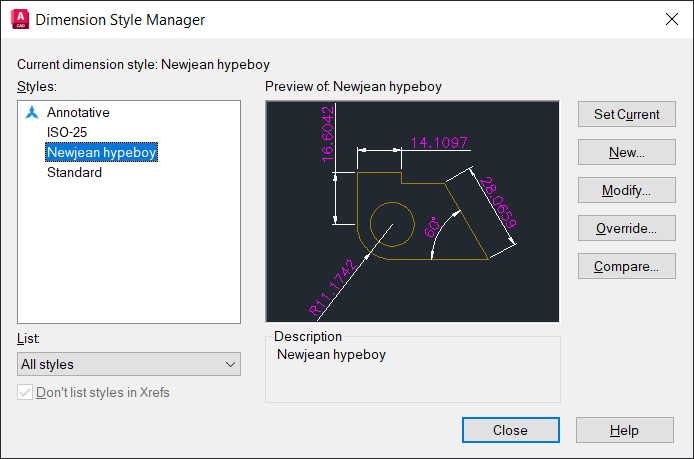Close the Dimension Style Manager with Close
The height and width of the screenshot is (459, 694).
(511, 430)
